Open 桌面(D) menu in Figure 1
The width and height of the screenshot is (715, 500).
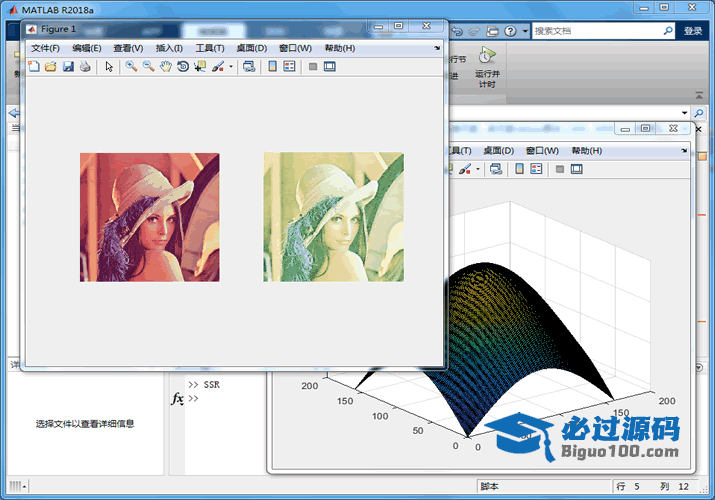pos(252,48)
